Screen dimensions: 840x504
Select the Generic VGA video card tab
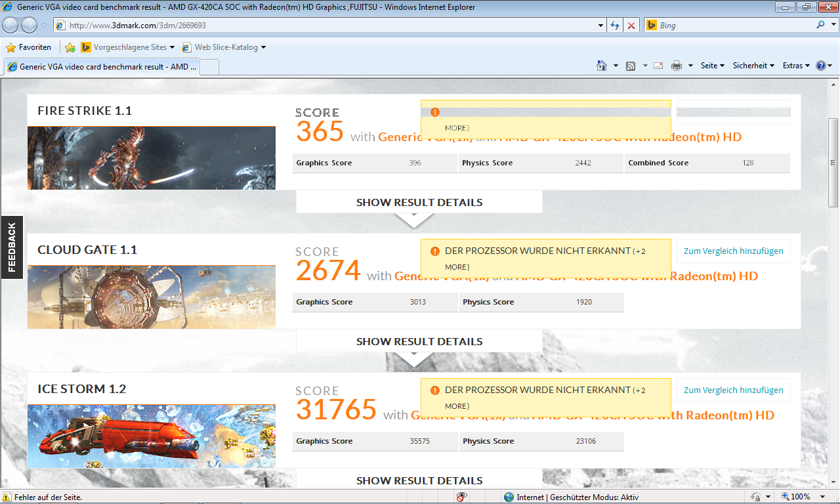101,66
